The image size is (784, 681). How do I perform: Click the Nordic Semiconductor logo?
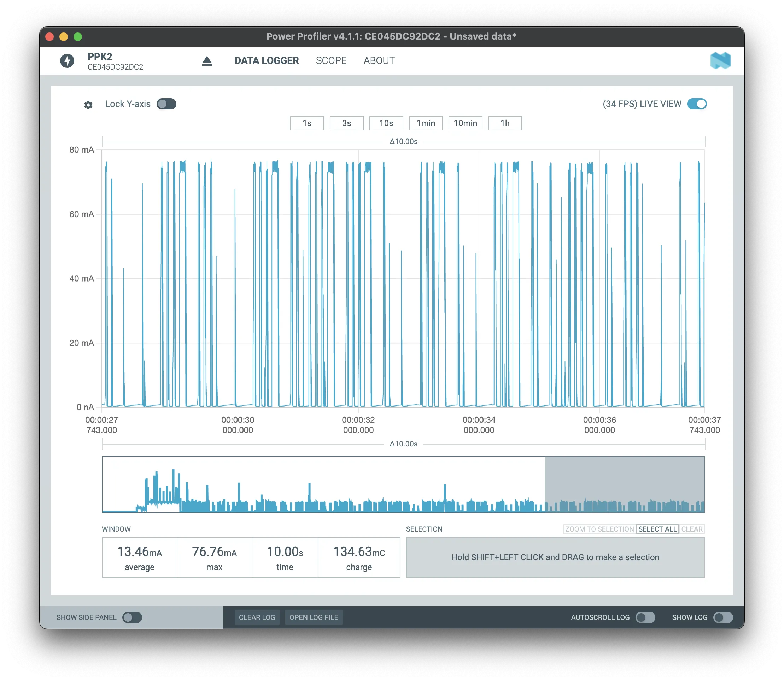pyautogui.click(x=720, y=61)
